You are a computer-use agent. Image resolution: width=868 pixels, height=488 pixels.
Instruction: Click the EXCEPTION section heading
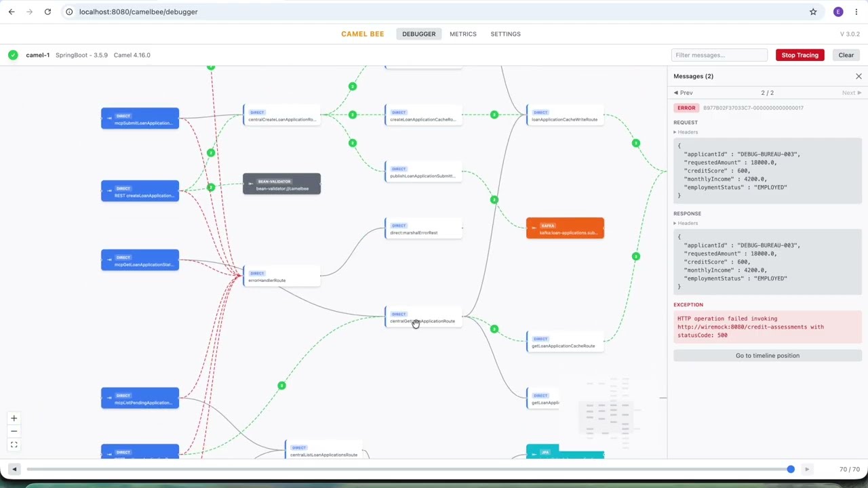tap(688, 305)
